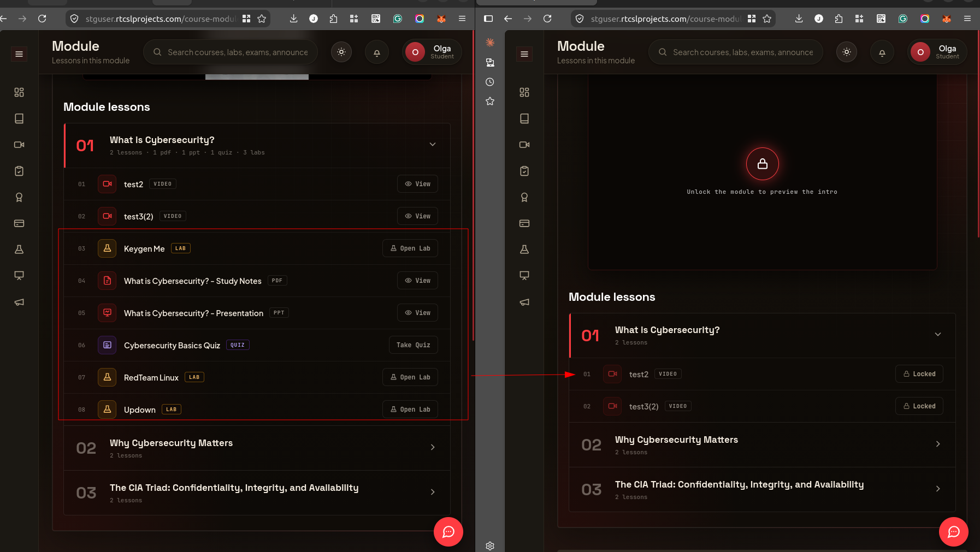Collapse the 01 What is Cybersecurity module in the left window
Viewport: 980px width, 552px height.
[x=433, y=145]
